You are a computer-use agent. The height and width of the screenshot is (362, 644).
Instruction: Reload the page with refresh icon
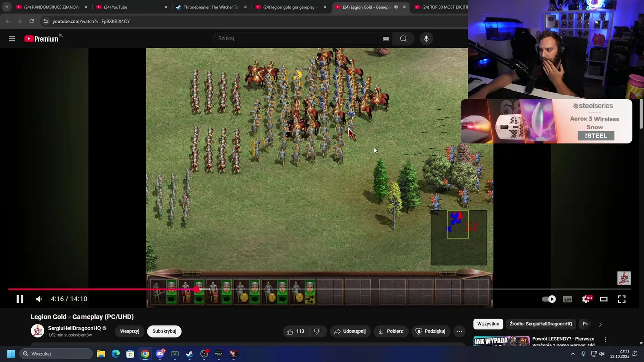coord(31,21)
